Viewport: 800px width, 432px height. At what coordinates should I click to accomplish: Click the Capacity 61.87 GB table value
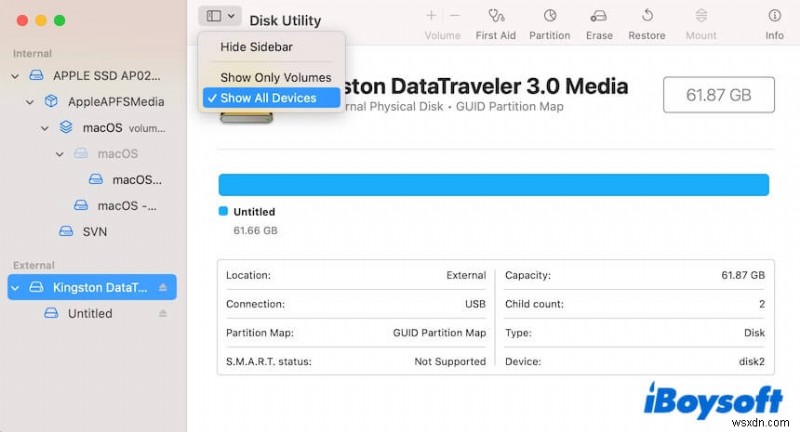[x=743, y=275]
